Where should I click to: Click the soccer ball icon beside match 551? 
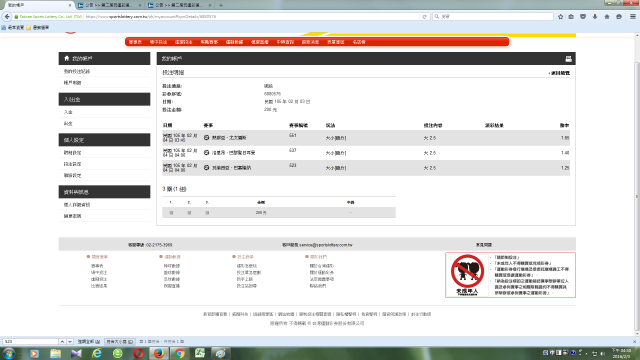point(207,138)
